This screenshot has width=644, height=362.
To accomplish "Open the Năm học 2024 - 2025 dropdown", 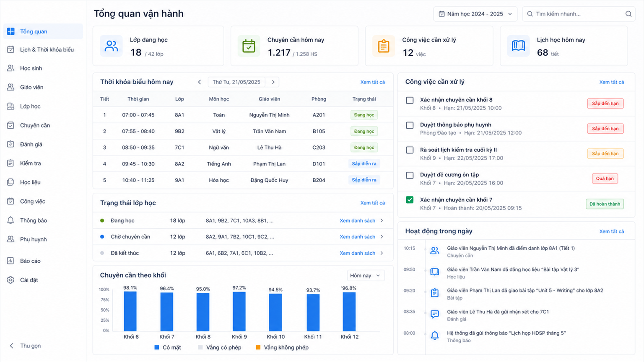I will coord(475,14).
